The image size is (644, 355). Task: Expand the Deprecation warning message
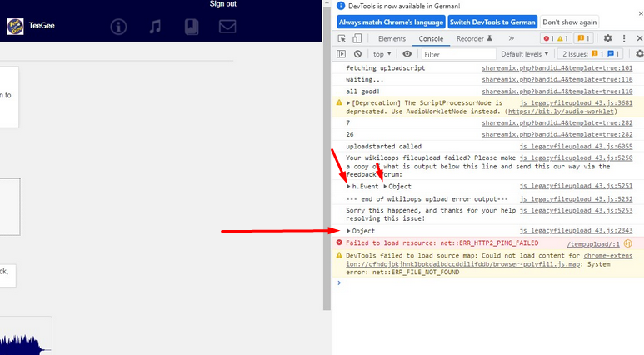(x=348, y=103)
